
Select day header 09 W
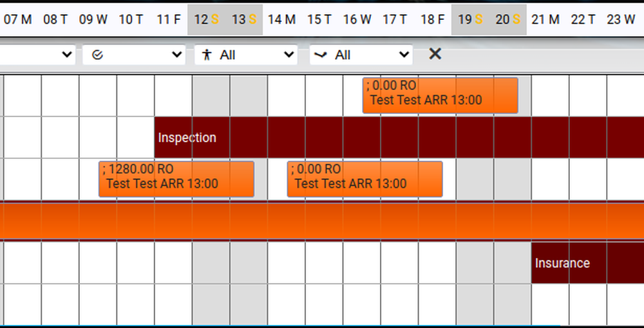pyautogui.click(x=93, y=19)
